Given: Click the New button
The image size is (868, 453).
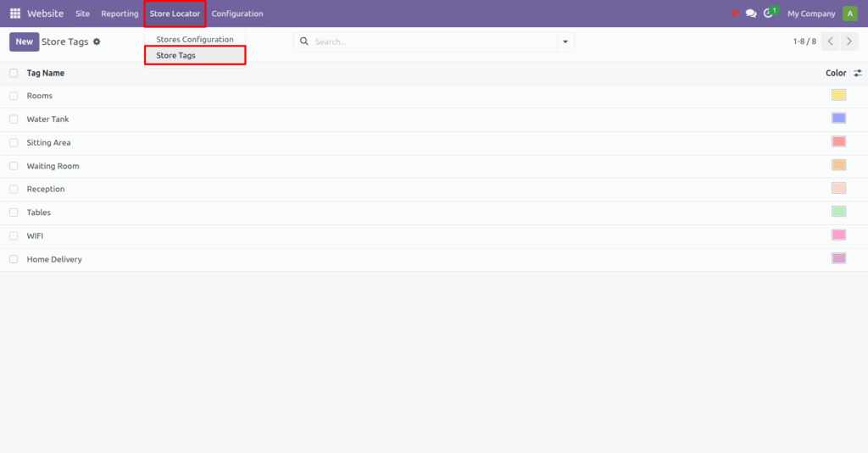Looking at the screenshot, I should click(x=24, y=41).
